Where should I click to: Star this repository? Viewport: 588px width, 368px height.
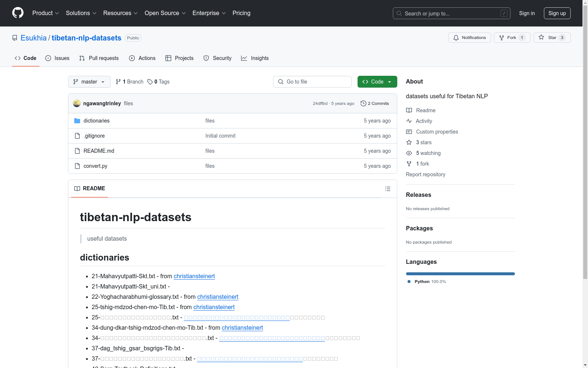point(552,38)
